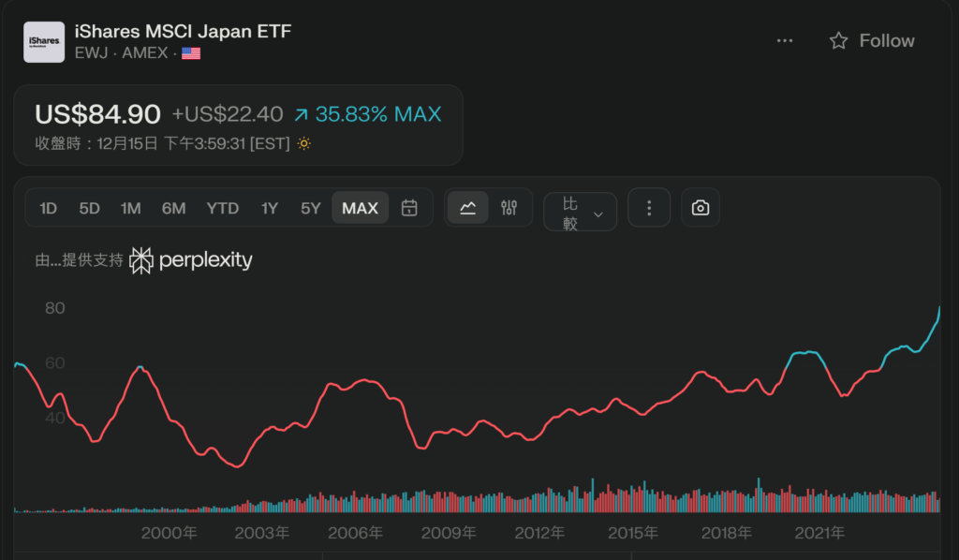Open the calendar date range picker
The height and width of the screenshot is (560, 959).
coord(409,208)
